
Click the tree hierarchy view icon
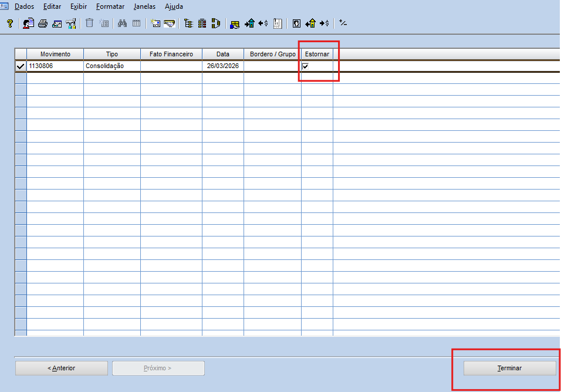point(188,23)
